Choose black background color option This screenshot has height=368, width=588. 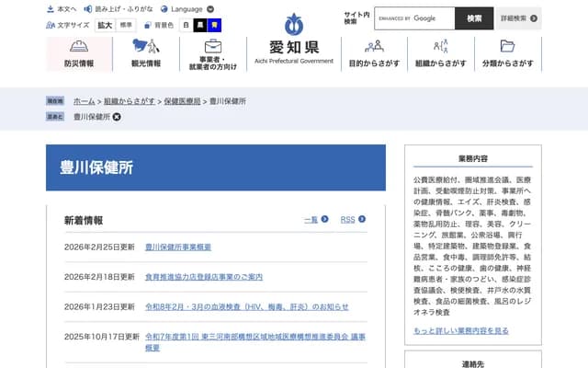199,25
